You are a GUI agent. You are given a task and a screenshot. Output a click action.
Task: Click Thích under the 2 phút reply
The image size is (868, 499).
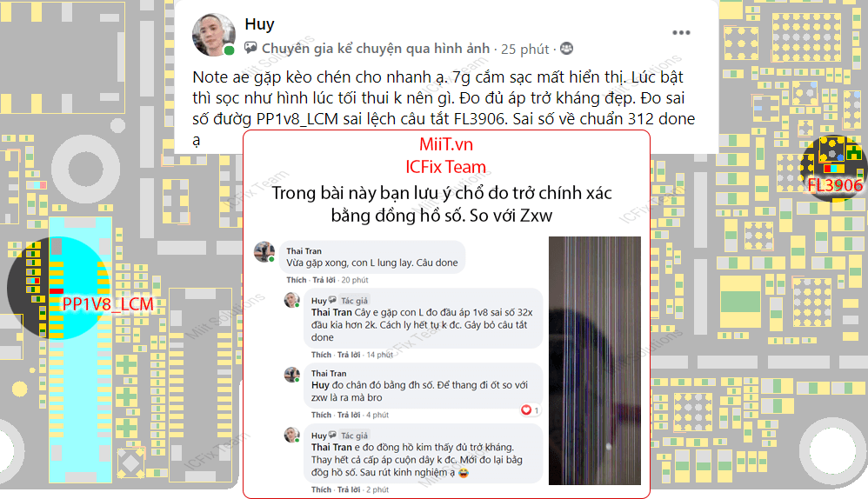(321, 489)
